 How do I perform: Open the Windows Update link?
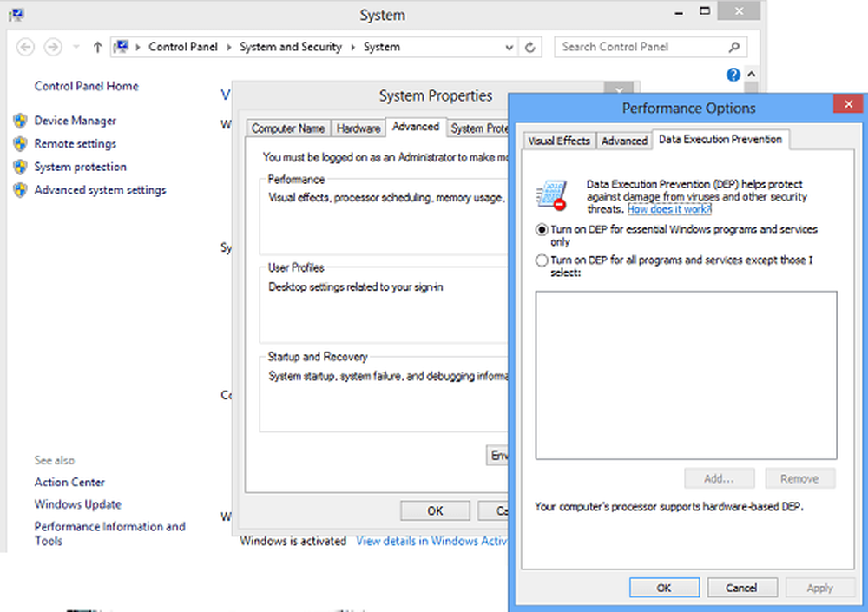tap(77, 504)
